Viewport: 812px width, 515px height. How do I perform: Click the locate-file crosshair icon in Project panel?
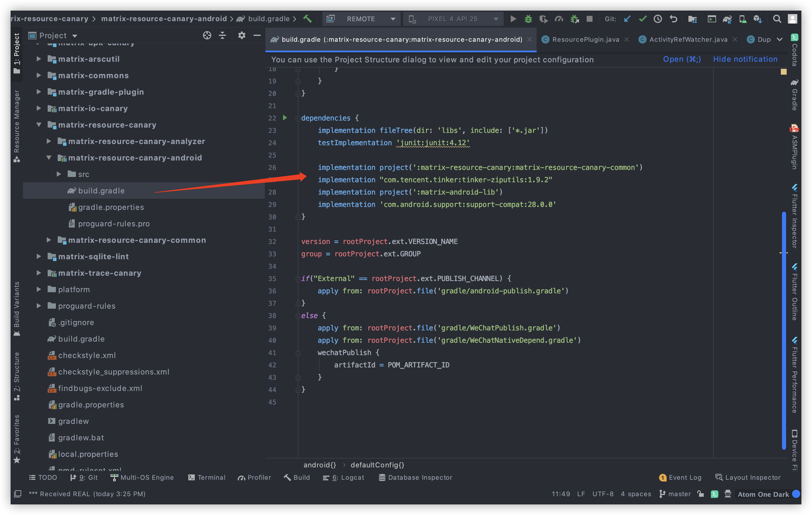207,35
